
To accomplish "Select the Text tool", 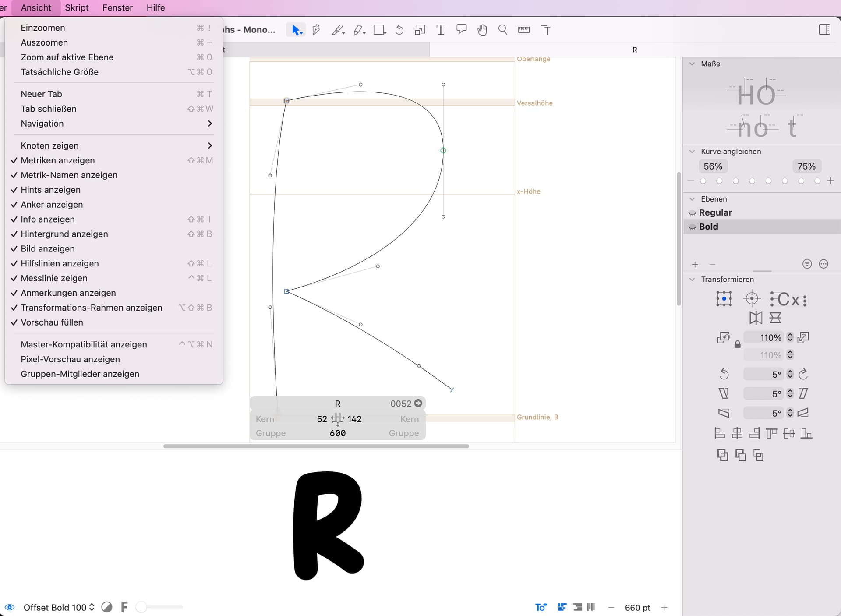I will click(441, 30).
